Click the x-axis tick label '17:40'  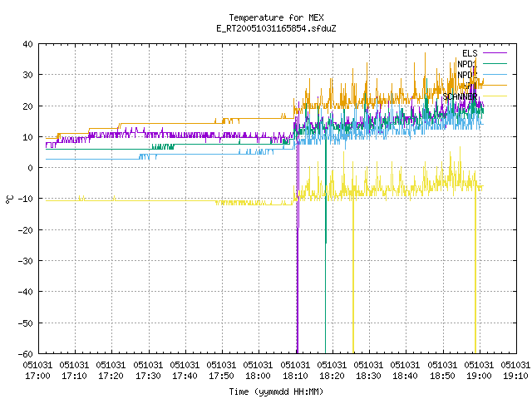coord(185,376)
